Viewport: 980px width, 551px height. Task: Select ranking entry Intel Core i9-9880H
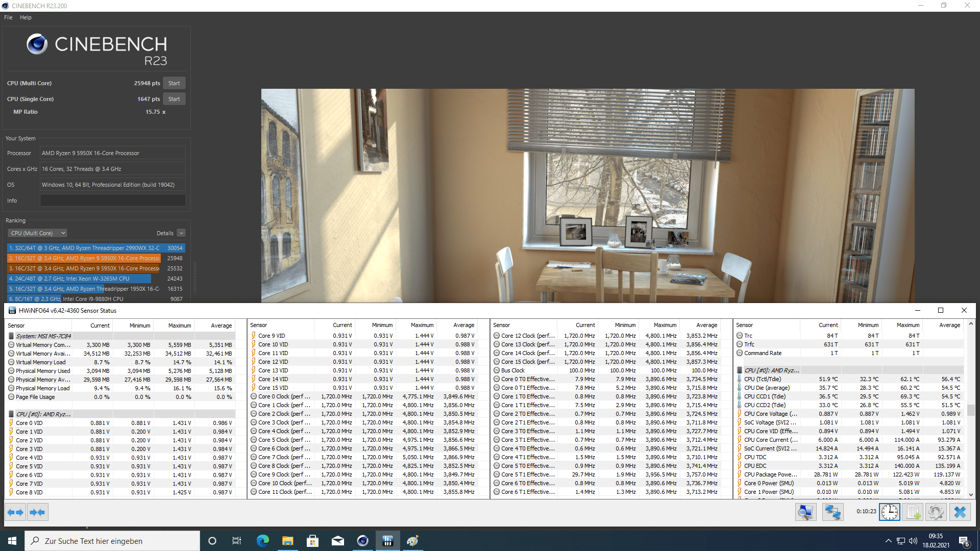(x=96, y=299)
